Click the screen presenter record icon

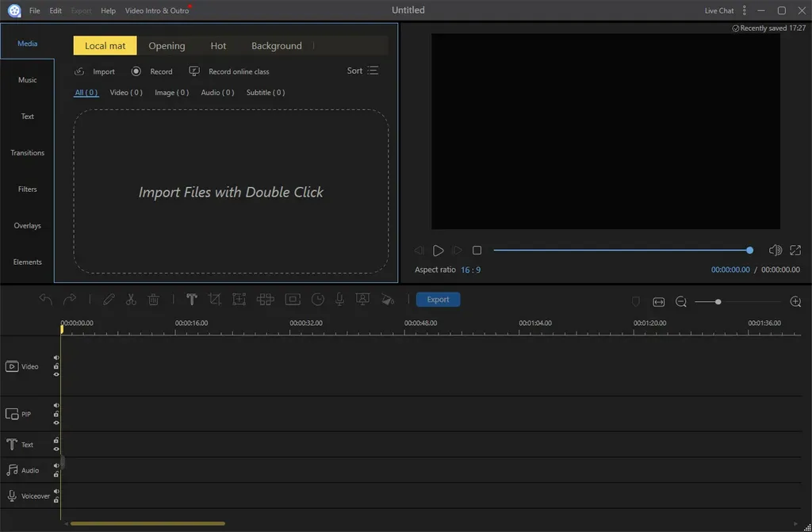click(x=362, y=300)
